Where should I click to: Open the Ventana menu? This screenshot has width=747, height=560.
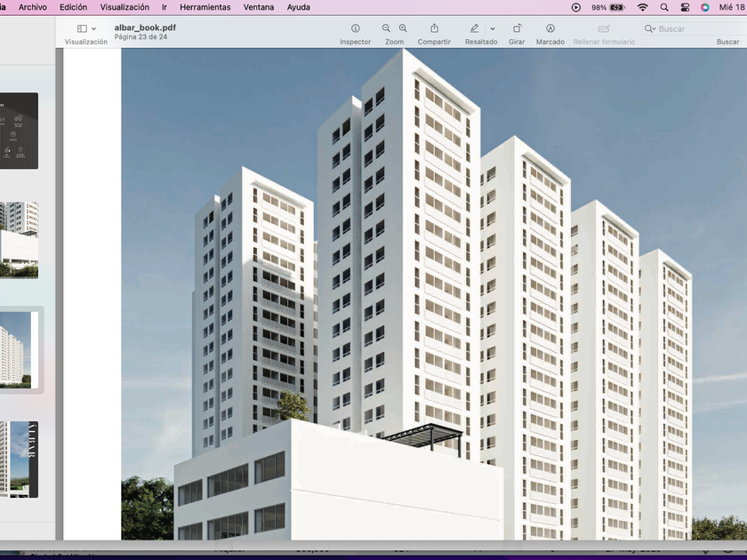pos(259,7)
